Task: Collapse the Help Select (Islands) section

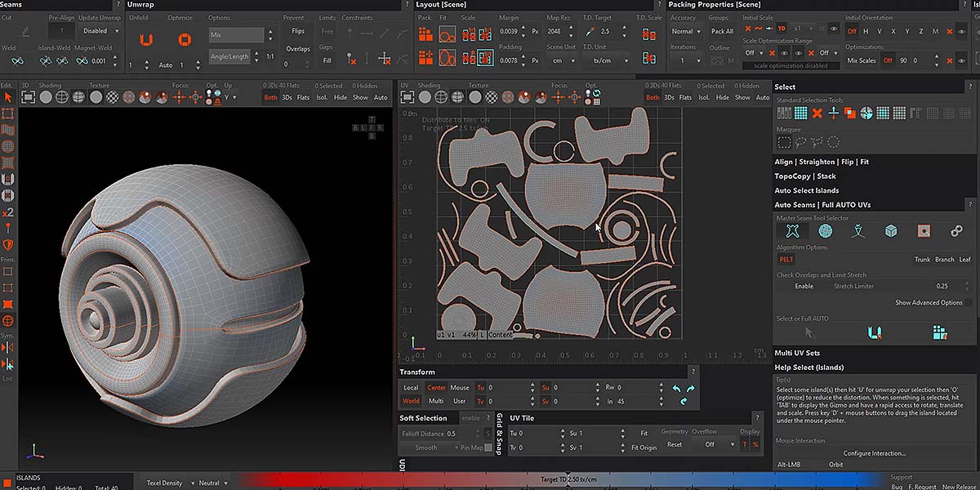Action: point(809,367)
